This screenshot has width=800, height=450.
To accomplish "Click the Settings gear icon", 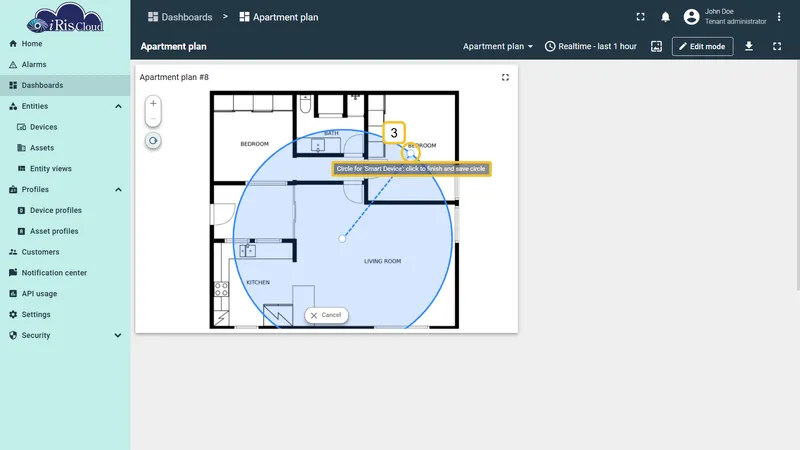I will tap(13, 314).
